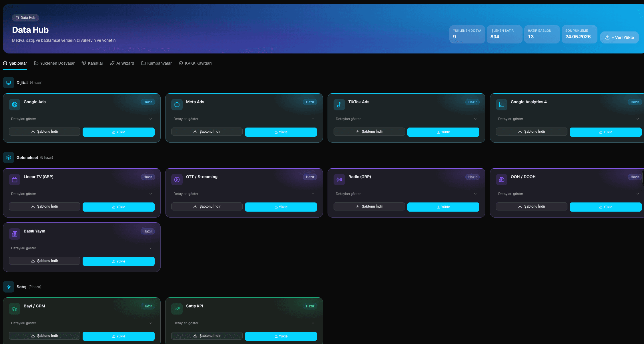Switch to the Yüklenen Dosyalar tab
The image size is (644, 344).
point(54,63)
